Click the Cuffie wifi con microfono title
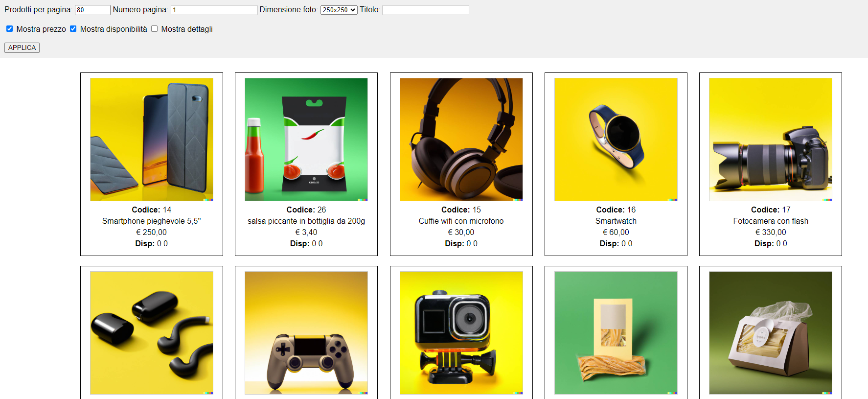The width and height of the screenshot is (868, 399). (x=461, y=221)
